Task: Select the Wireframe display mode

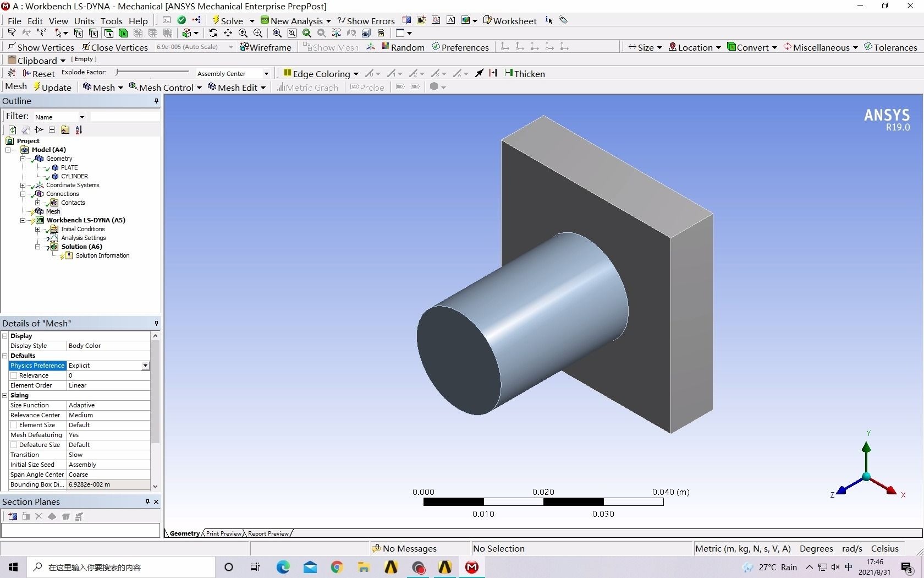Action: tap(266, 47)
